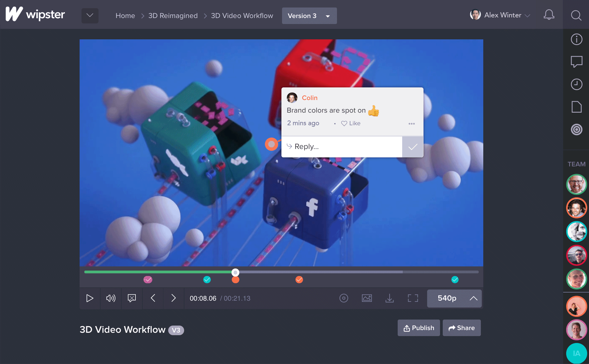589x364 pixels.
Task: Like Colin's comment
Action: coord(351,123)
